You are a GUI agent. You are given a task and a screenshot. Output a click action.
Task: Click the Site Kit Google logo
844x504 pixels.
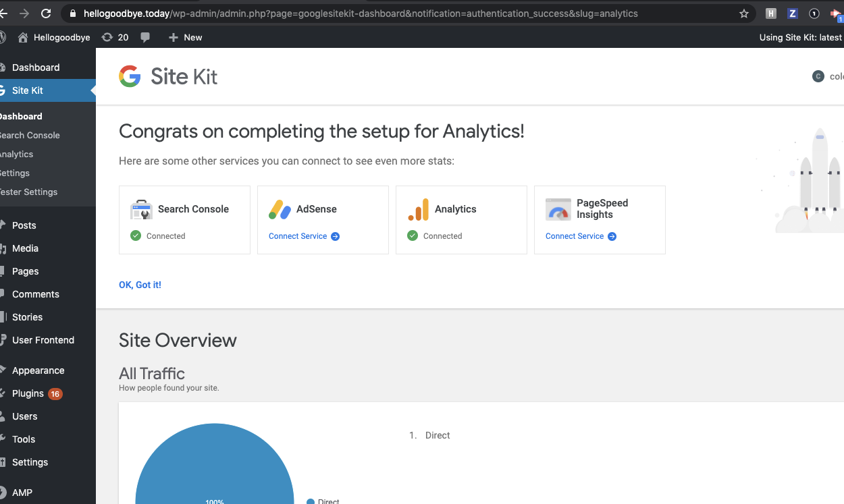tap(129, 76)
